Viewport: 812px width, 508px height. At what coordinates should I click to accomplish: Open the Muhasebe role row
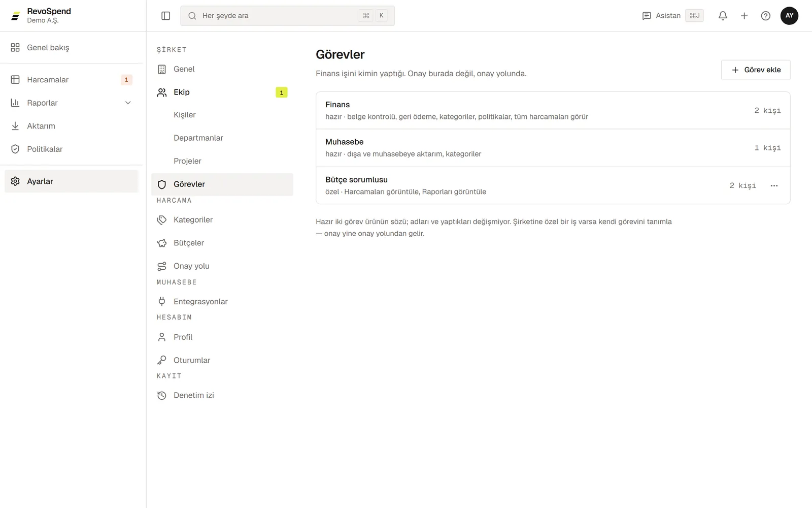(x=553, y=148)
